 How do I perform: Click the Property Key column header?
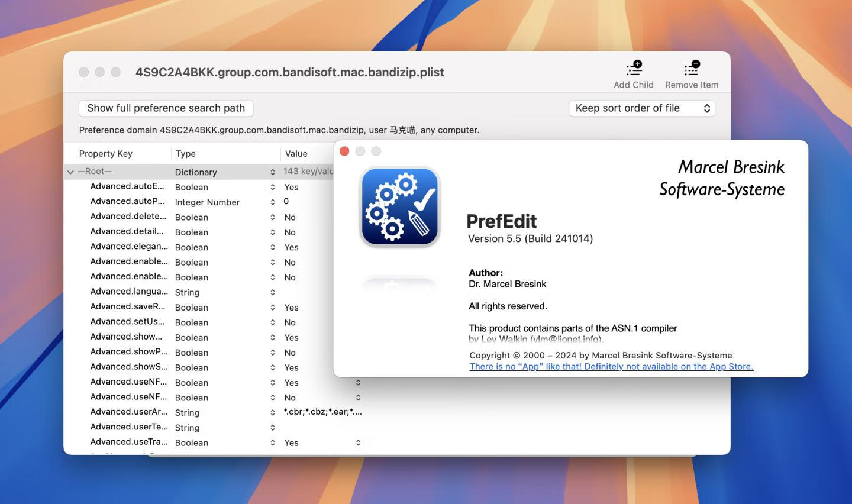(x=105, y=153)
